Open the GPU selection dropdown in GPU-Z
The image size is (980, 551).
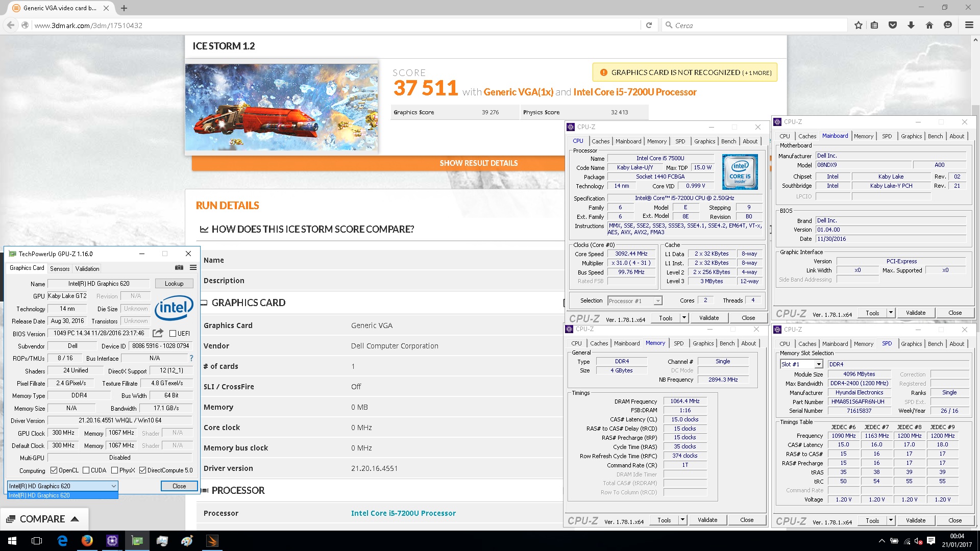click(x=62, y=486)
